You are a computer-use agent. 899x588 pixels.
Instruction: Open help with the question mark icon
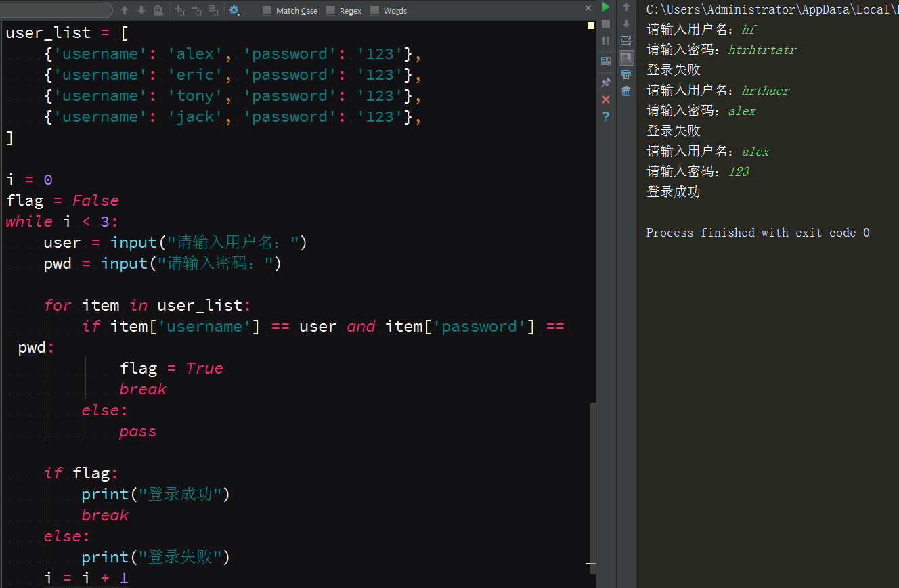606,116
